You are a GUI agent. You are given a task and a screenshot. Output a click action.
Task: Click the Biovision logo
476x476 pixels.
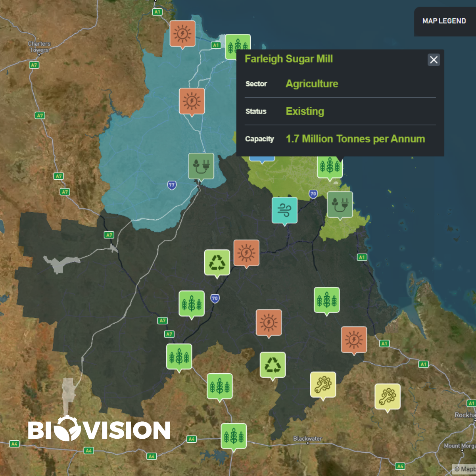coord(99,429)
